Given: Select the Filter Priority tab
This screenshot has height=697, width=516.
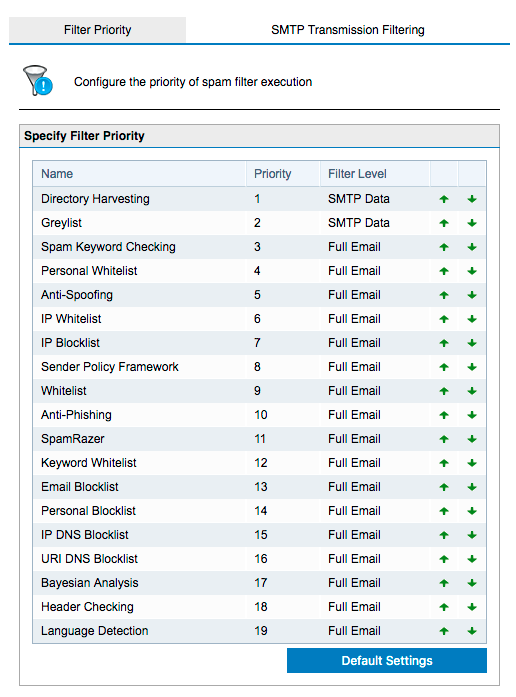Looking at the screenshot, I should coord(97,30).
